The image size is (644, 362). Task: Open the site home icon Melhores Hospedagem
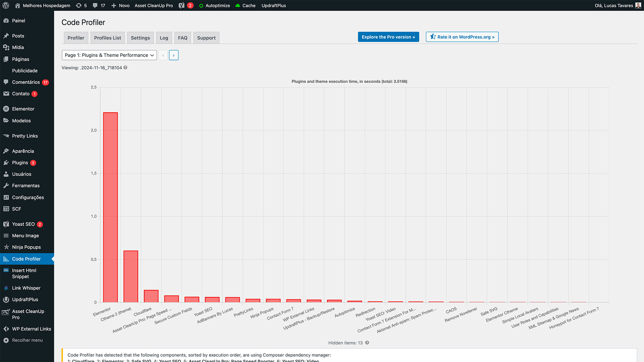pos(18,5)
